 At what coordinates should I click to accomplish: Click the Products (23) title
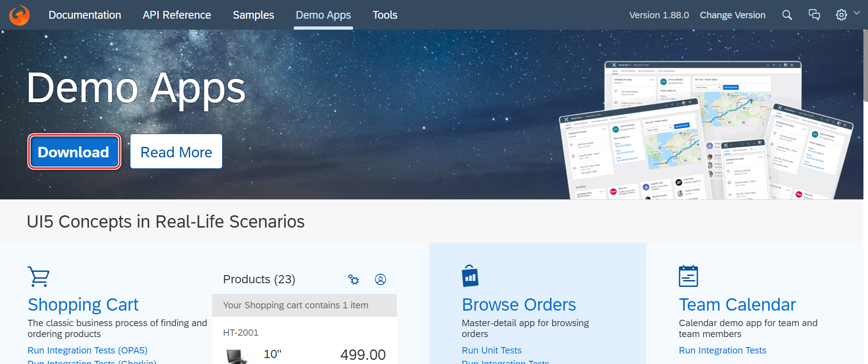pos(259,279)
